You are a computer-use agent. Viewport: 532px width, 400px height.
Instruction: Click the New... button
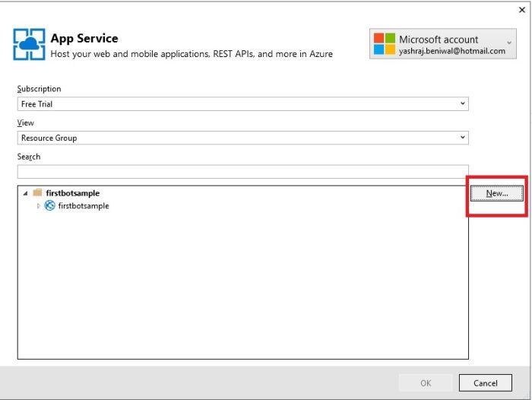pyautogui.click(x=496, y=194)
